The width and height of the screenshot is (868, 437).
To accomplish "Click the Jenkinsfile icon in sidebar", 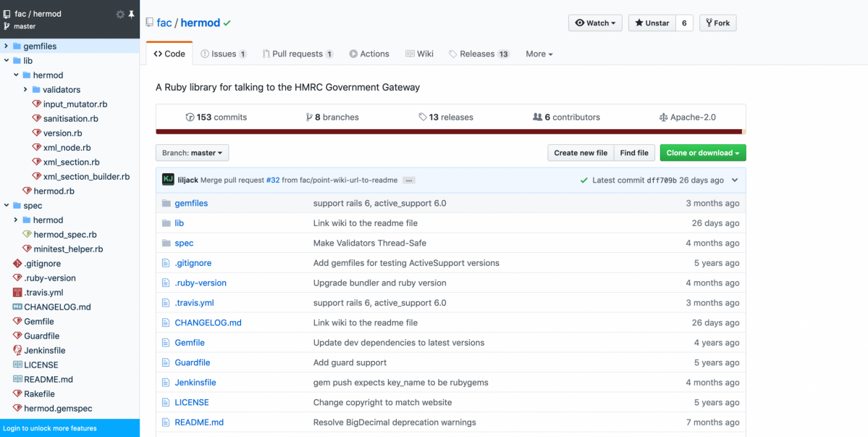I will [17, 350].
